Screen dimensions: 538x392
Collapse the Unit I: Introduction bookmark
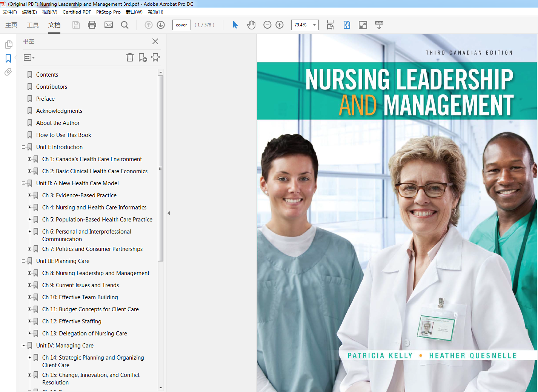pos(24,147)
